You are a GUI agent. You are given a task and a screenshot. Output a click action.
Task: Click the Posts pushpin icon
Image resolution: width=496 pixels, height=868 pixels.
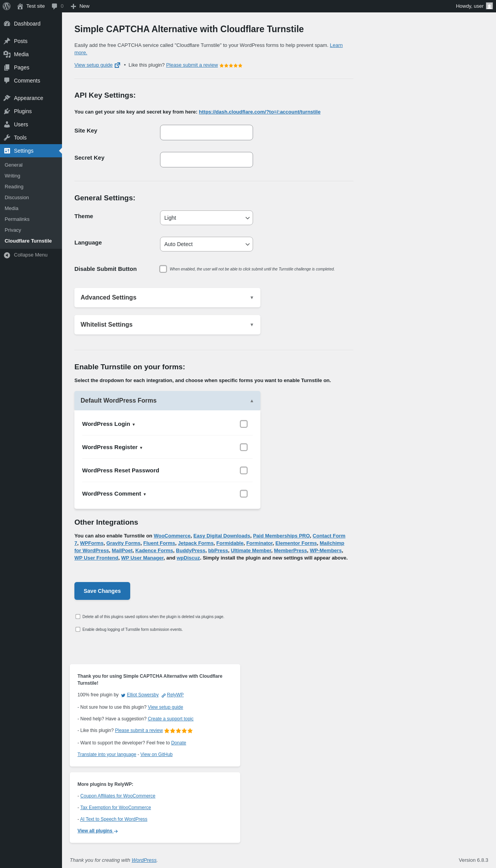pos(7,41)
